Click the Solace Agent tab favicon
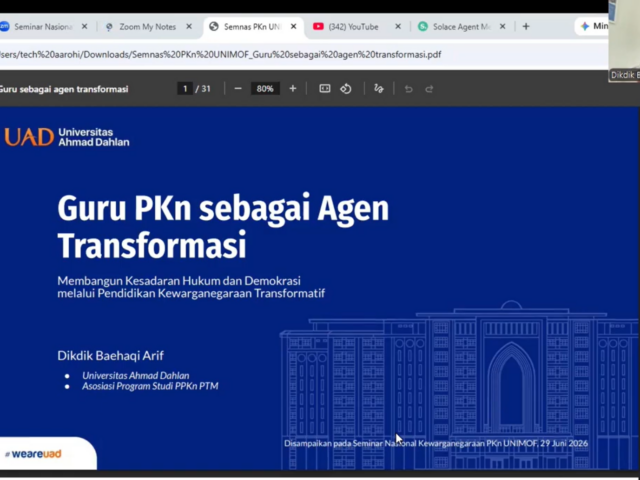Image resolution: width=640 pixels, height=480 pixels. pos(423,27)
